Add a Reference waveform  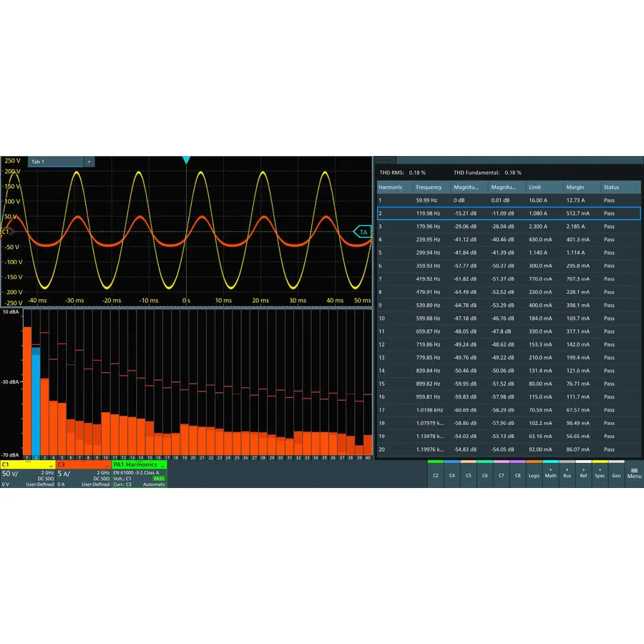(x=583, y=476)
